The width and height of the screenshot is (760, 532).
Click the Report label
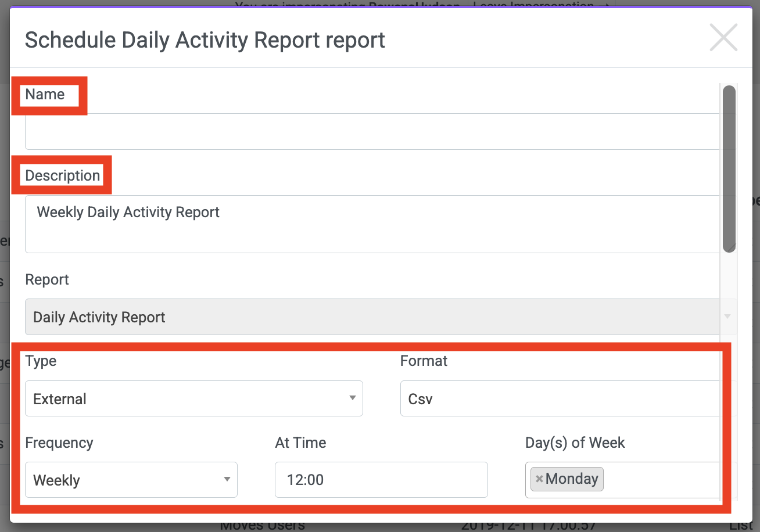[x=47, y=279]
